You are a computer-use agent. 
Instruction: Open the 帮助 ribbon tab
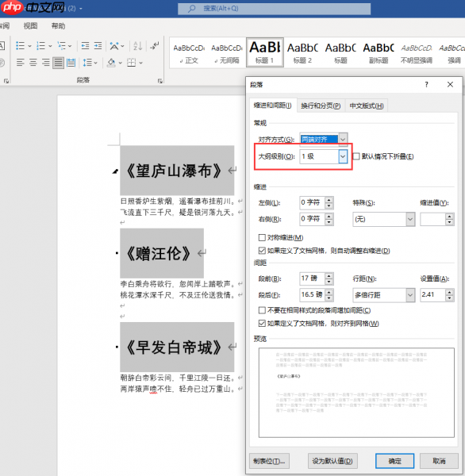[x=58, y=26]
